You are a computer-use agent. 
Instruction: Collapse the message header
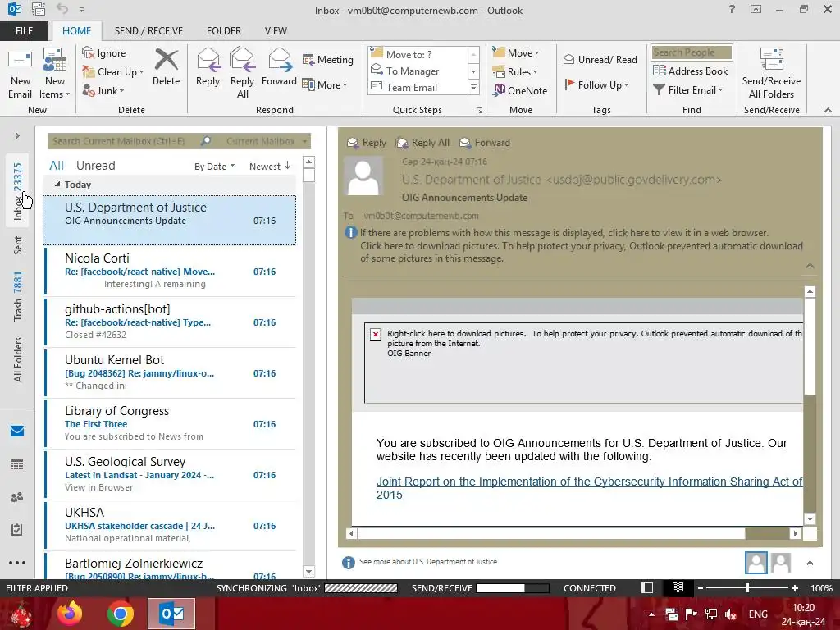810,266
